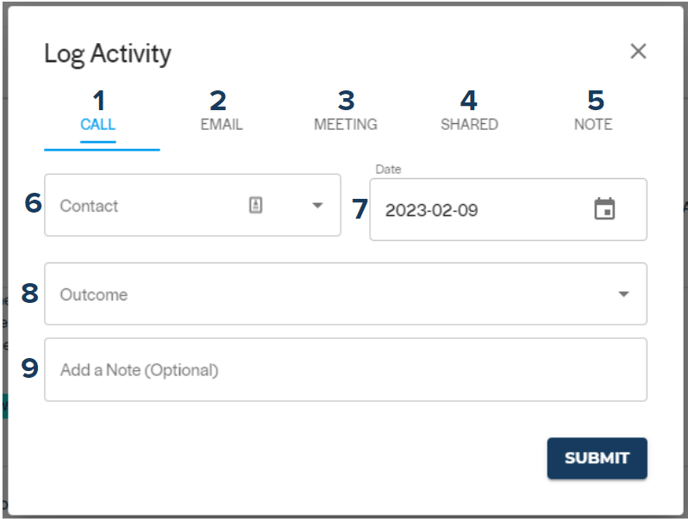Image resolution: width=688 pixels, height=519 pixels.
Task: Open the Outcome selection field
Action: click(x=345, y=294)
